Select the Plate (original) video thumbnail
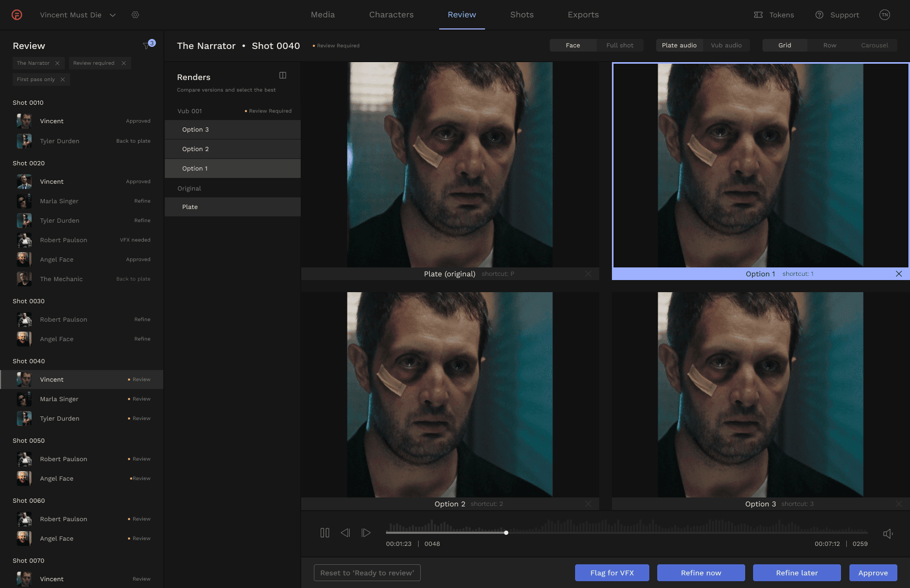Viewport: 910px width, 588px height. pos(450,165)
